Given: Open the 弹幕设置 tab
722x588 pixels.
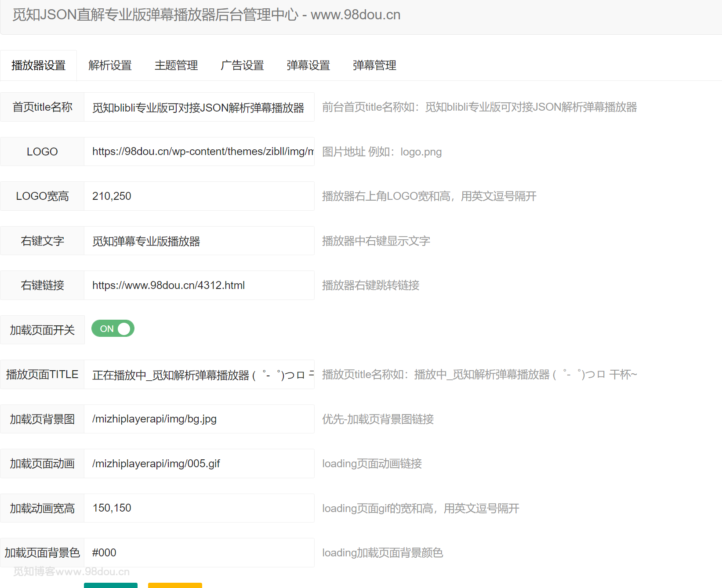Looking at the screenshot, I should (x=308, y=65).
